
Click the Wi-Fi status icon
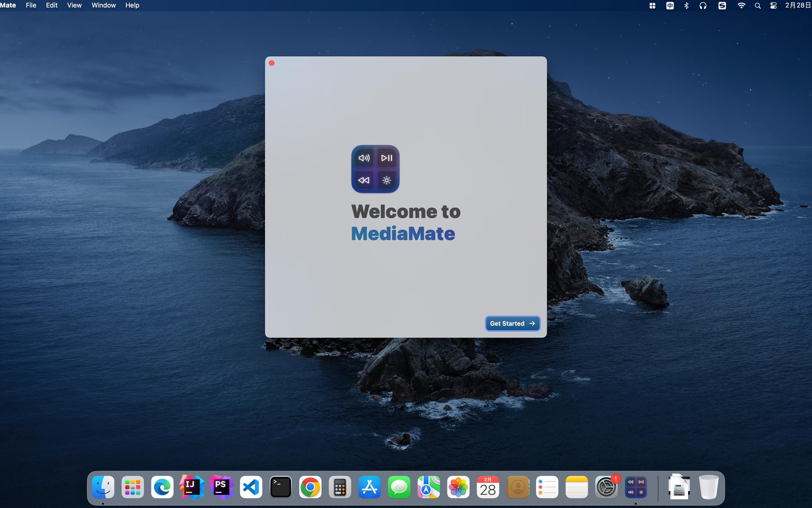741,5
